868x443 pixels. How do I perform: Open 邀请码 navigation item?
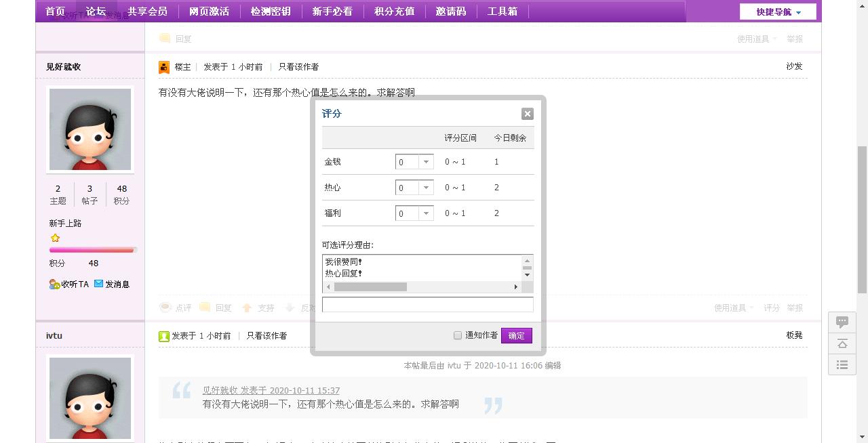(x=451, y=12)
